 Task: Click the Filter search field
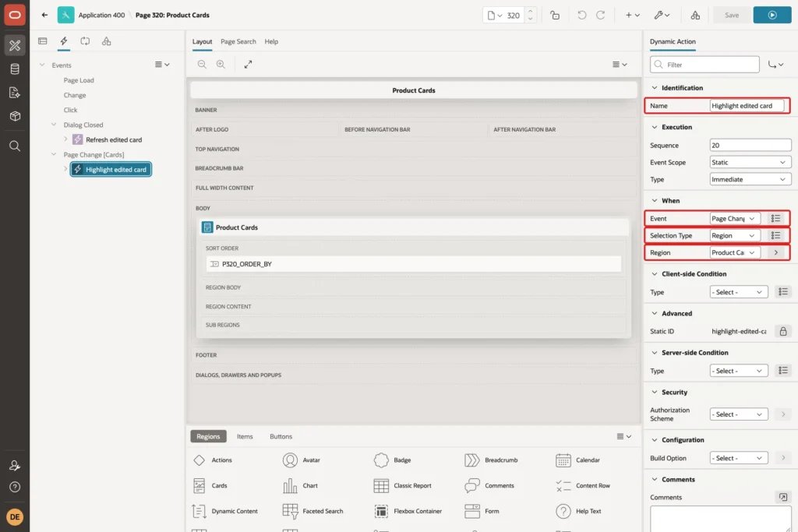pyautogui.click(x=704, y=65)
